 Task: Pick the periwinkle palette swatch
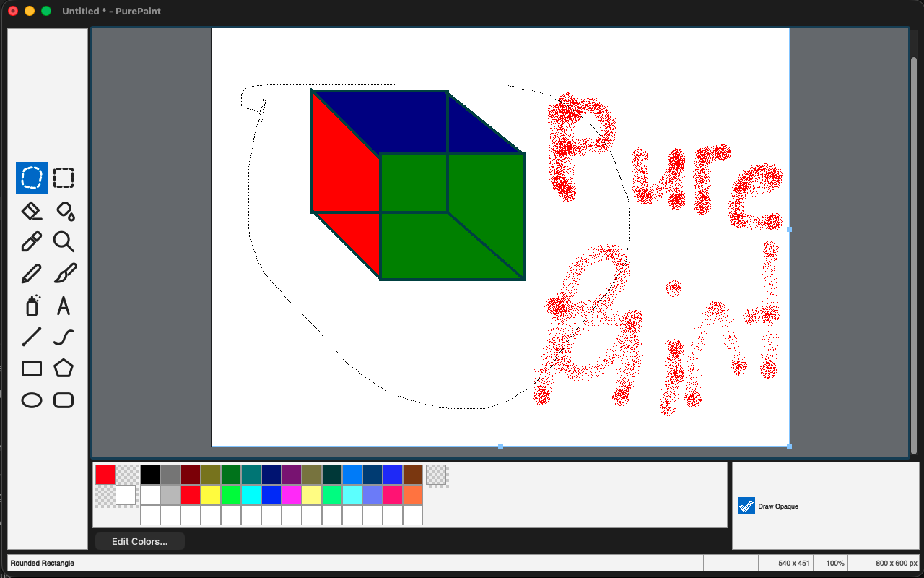coord(372,495)
